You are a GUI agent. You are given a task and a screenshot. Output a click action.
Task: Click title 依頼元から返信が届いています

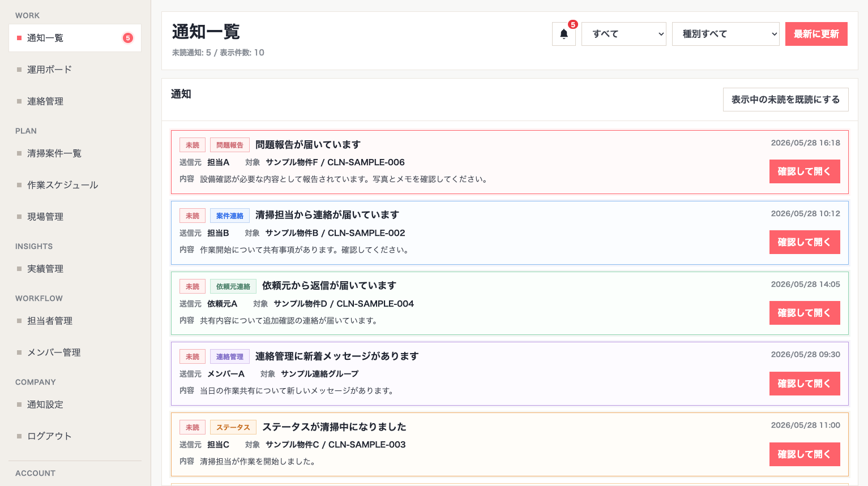[x=329, y=286]
